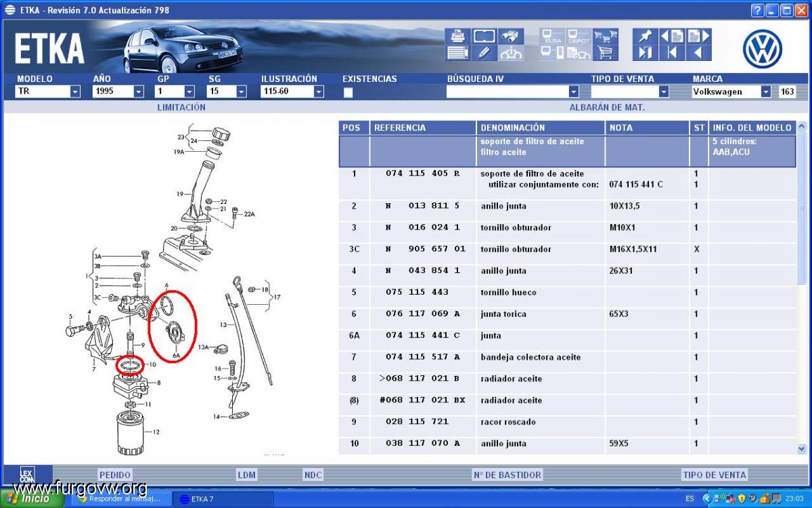Select 'bandeja colectora aceite' row

point(567,358)
